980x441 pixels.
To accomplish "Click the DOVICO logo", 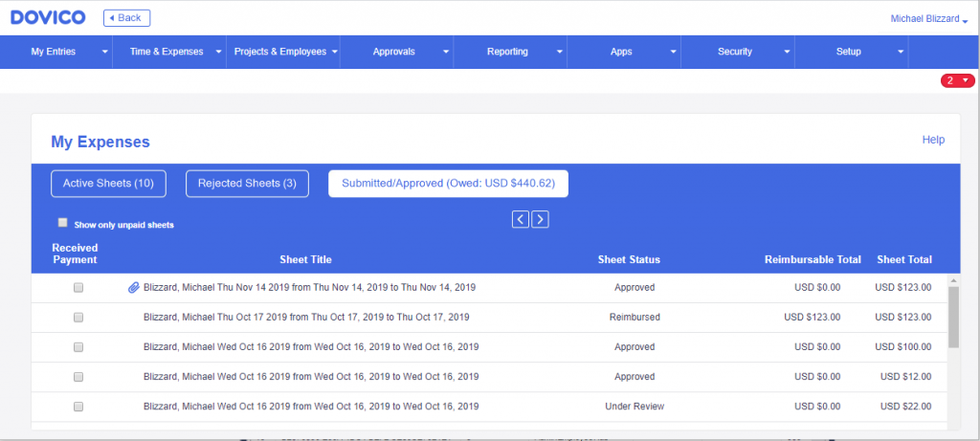I will tap(48, 17).
